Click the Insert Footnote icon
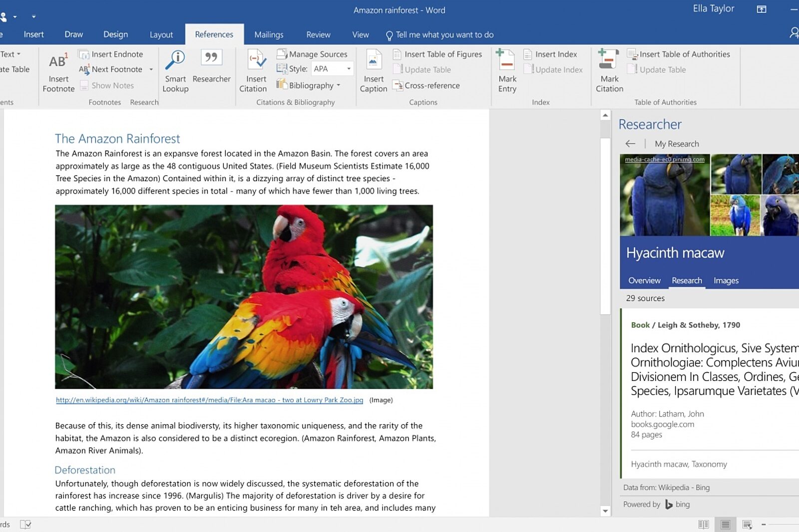The width and height of the screenshot is (799, 532). coord(58,62)
